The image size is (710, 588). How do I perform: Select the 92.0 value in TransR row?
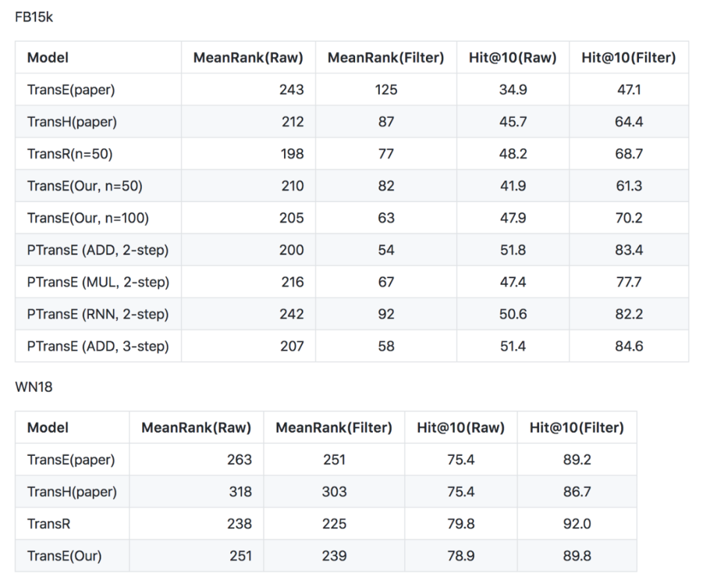click(x=577, y=524)
